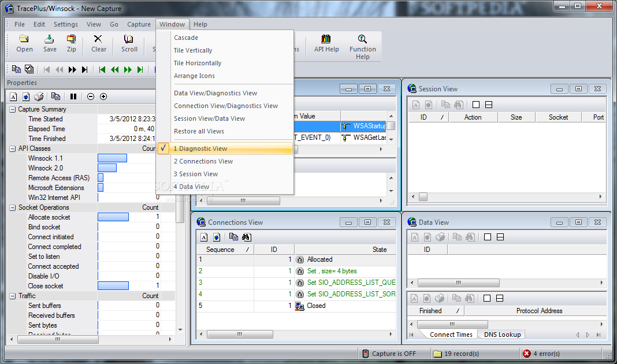Click the Capture is OFF status indicator
617x364 pixels.
click(x=389, y=354)
